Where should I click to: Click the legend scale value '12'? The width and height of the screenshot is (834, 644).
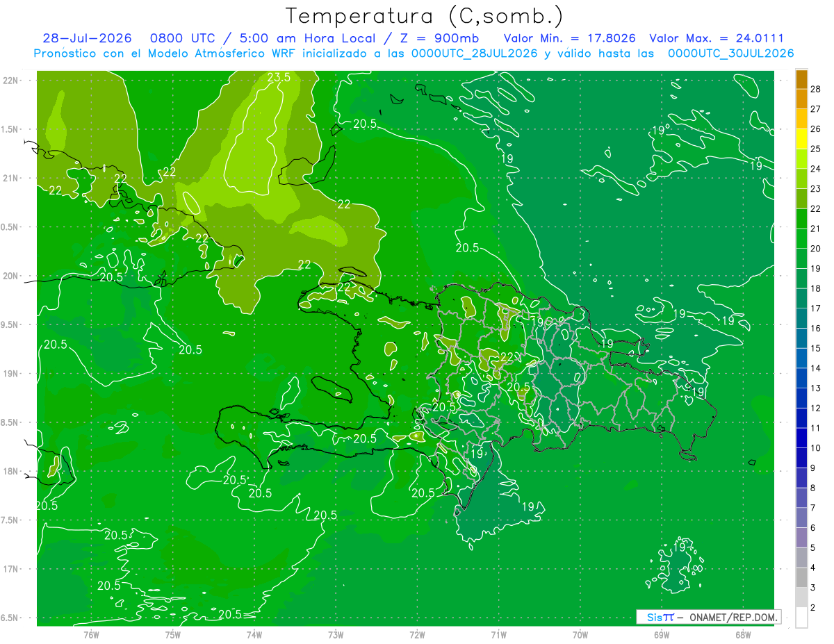(816, 408)
